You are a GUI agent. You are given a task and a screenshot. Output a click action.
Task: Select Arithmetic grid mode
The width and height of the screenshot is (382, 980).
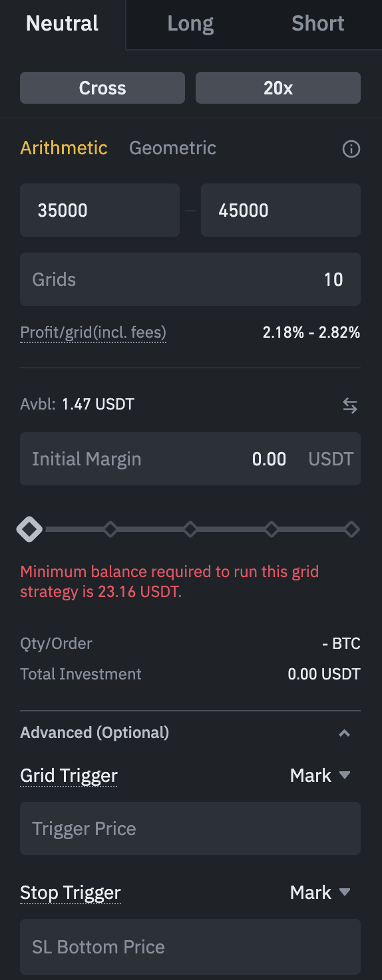64,148
